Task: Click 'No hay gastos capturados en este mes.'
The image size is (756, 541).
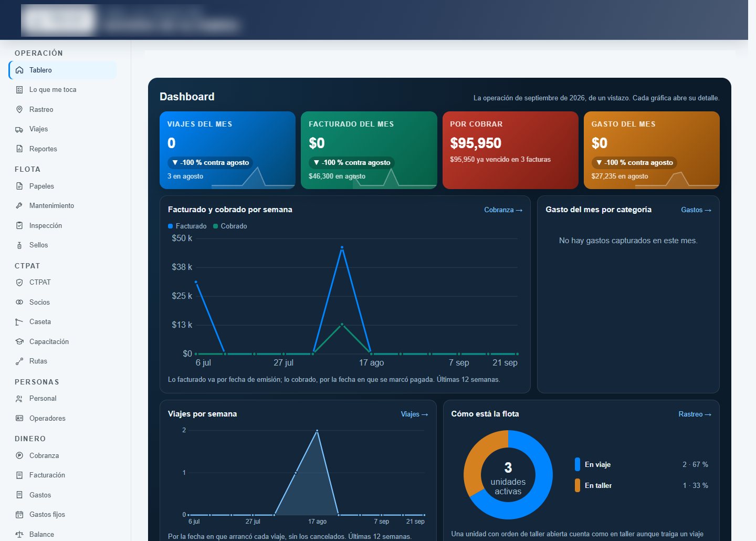Action: [x=628, y=241]
